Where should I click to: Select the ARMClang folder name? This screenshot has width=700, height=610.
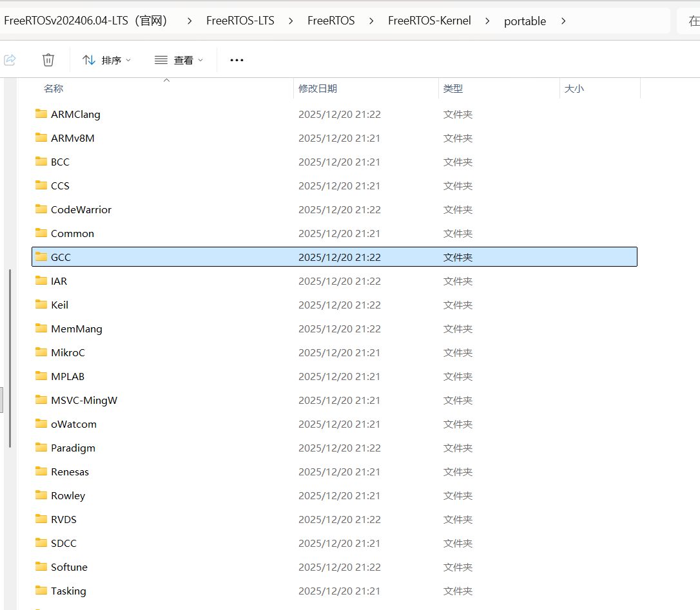(x=75, y=115)
